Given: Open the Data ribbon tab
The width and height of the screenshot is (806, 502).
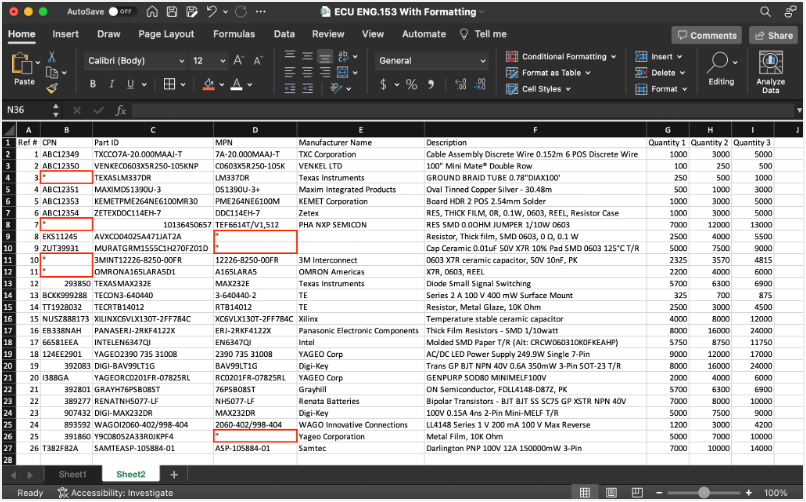Looking at the screenshot, I should click(x=284, y=34).
